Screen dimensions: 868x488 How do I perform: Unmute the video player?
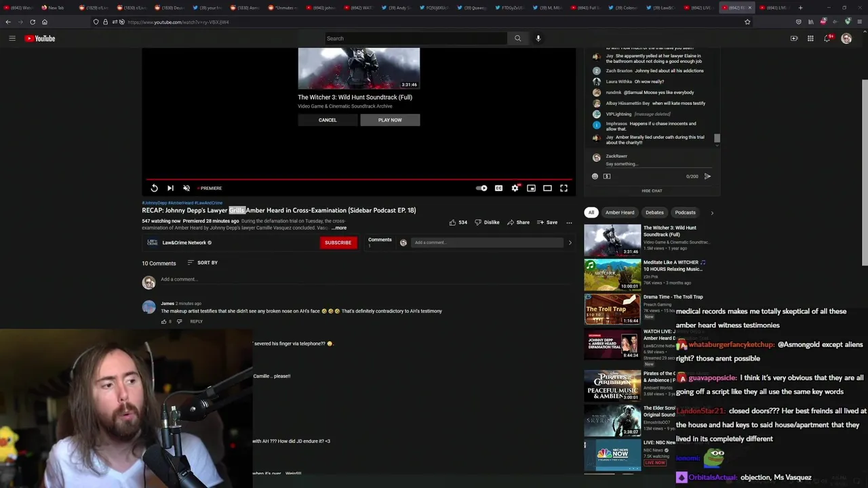tap(186, 188)
